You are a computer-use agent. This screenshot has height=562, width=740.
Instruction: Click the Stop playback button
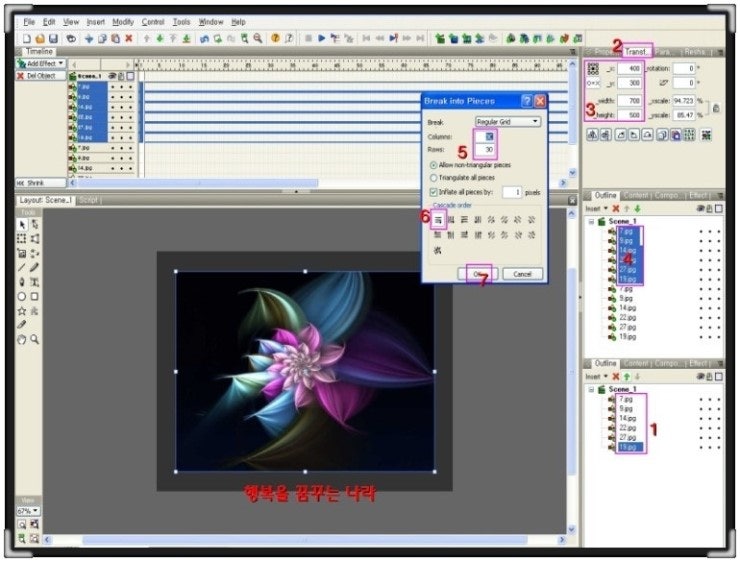pyautogui.click(x=308, y=39)
